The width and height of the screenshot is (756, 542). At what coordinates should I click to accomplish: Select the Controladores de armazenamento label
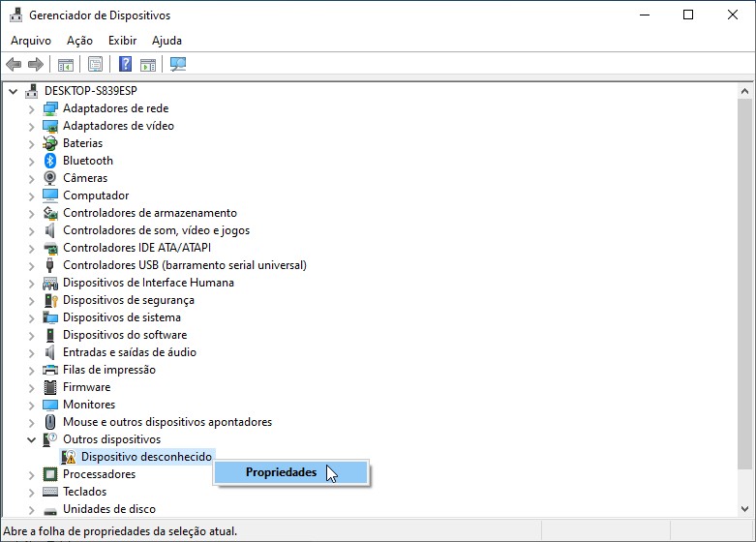click(150, 213)
